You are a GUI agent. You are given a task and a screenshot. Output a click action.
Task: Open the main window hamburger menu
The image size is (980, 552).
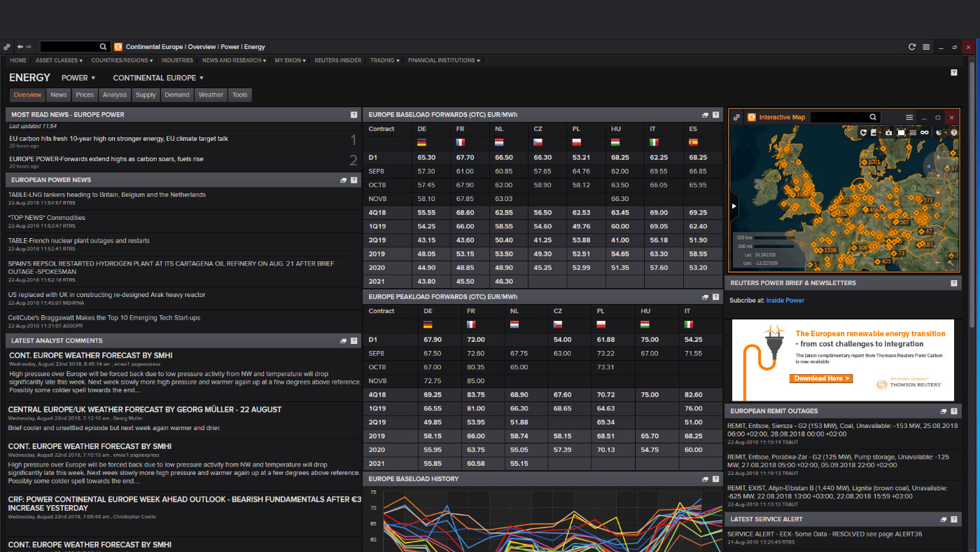click(926, 47)
